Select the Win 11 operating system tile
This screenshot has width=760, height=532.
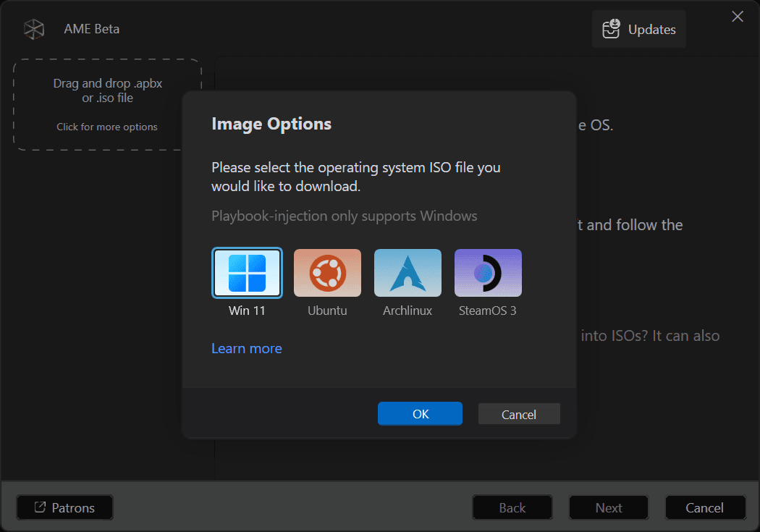(x=247, y=273)
